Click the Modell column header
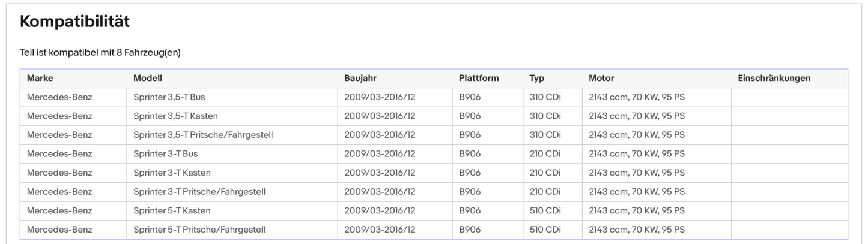 148,78
